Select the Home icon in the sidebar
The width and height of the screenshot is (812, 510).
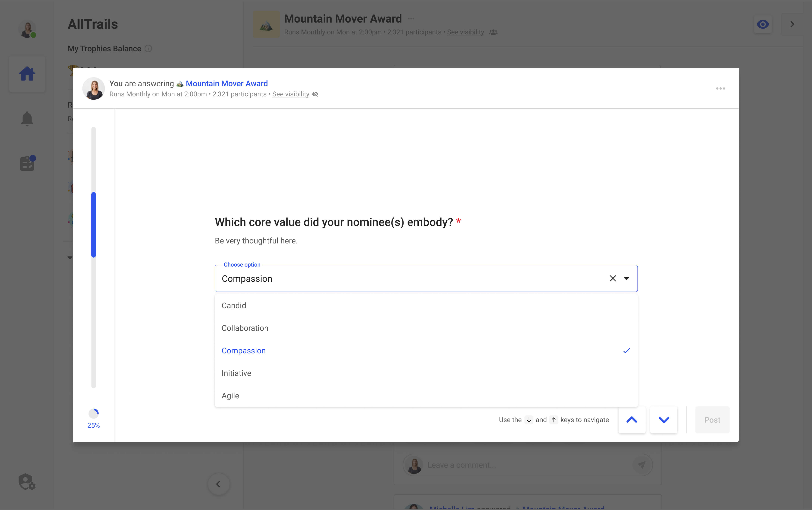coord(27,73)
